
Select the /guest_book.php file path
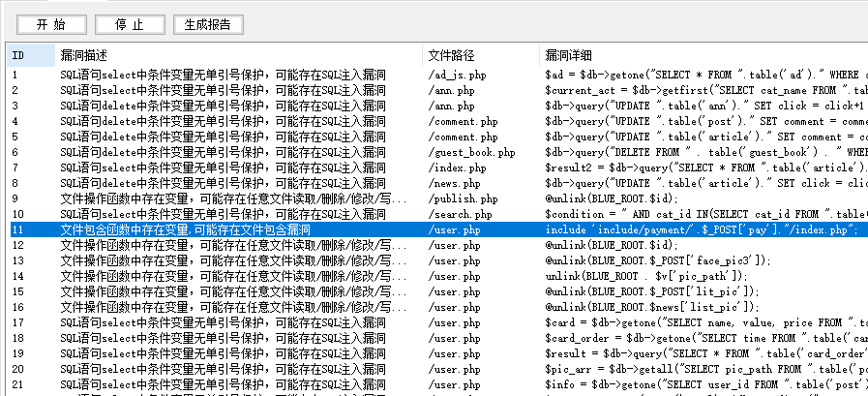(471, 152)
